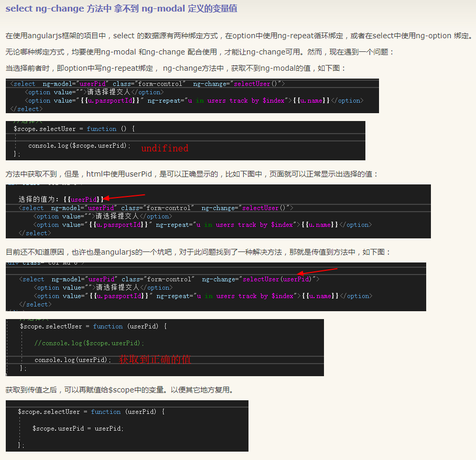Select the first code block screenshot
Image resolution: width=476 pixels, height=460 pixels.
[x=194, y=95]
